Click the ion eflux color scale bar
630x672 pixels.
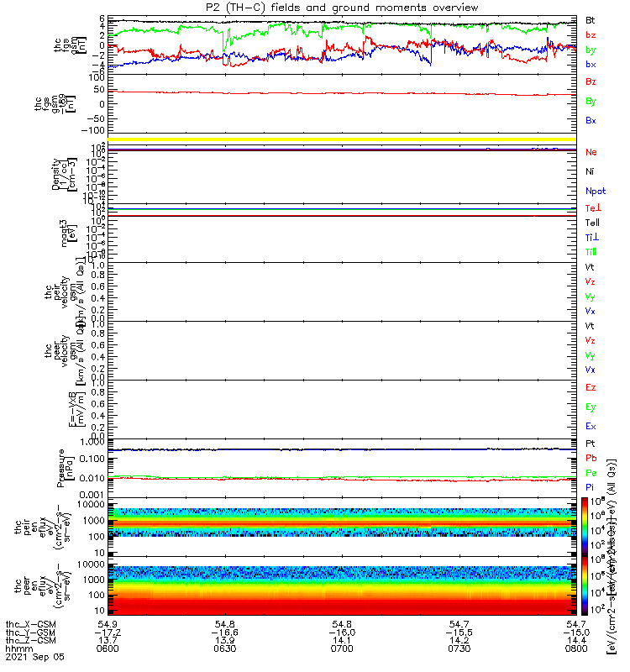(x=585, y=527)
